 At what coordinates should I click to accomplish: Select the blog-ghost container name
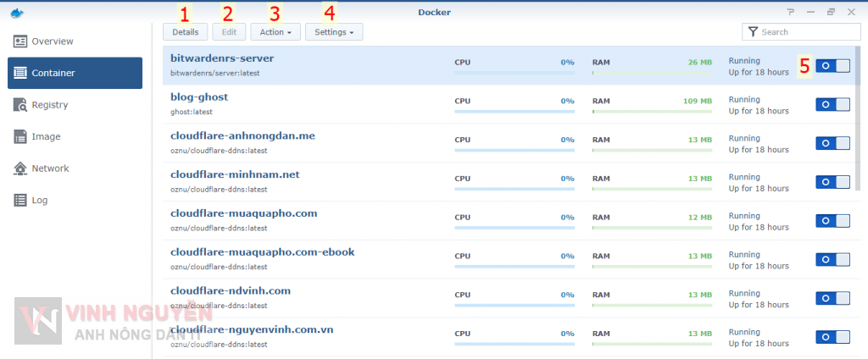point(199,97)
